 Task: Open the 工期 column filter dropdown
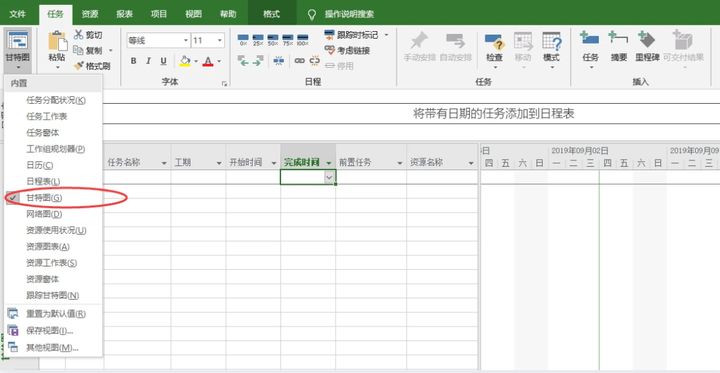(x=219, y=163)
